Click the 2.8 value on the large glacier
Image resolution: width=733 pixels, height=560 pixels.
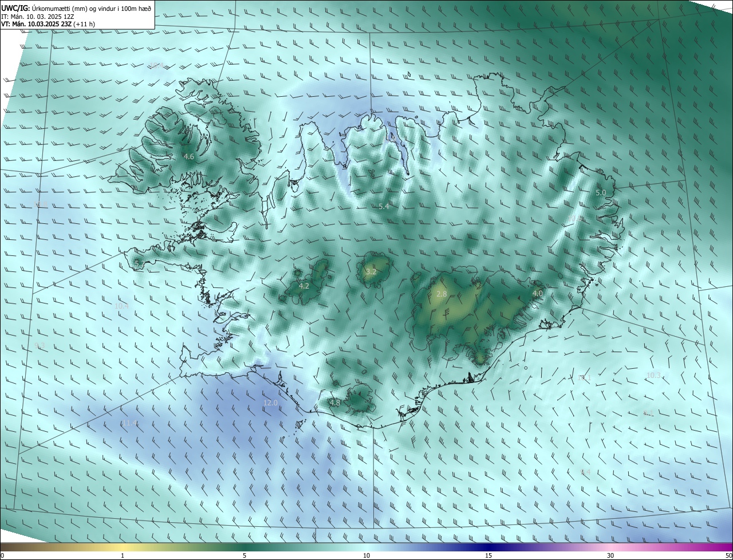click(442, 294)
